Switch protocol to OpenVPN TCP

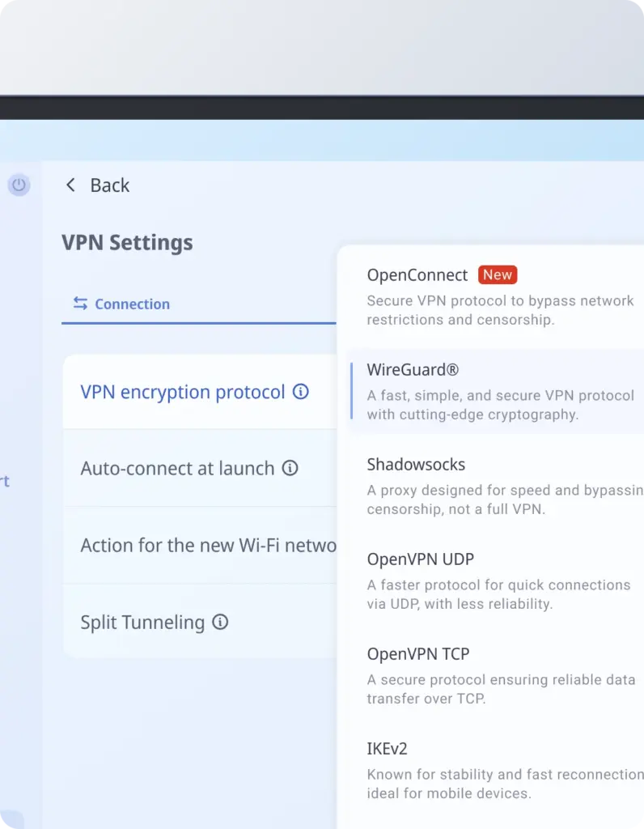click(x=417, y=654)
